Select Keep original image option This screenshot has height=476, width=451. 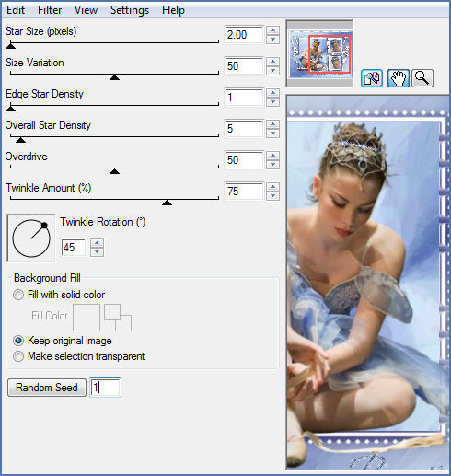point(18,341)
